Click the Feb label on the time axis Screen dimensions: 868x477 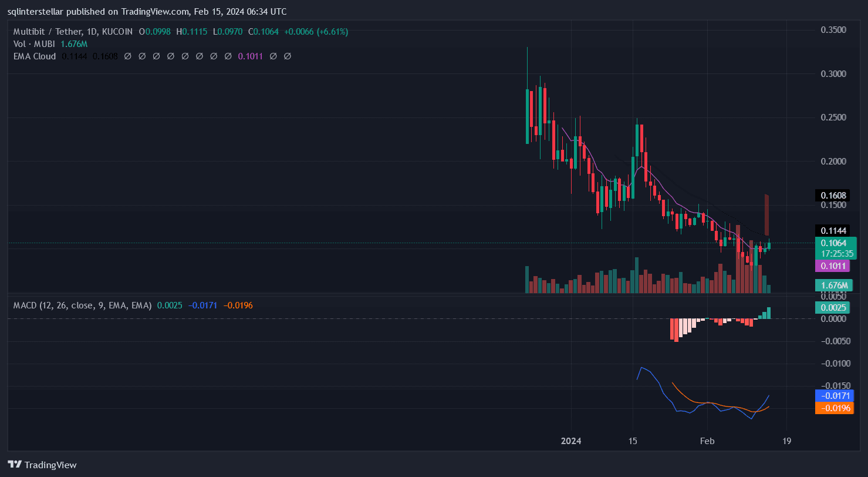coord(708,441)
